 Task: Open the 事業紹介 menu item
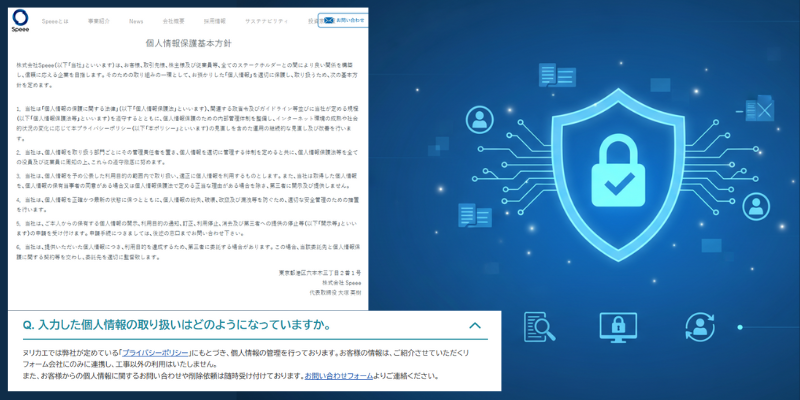pos(98,21)
